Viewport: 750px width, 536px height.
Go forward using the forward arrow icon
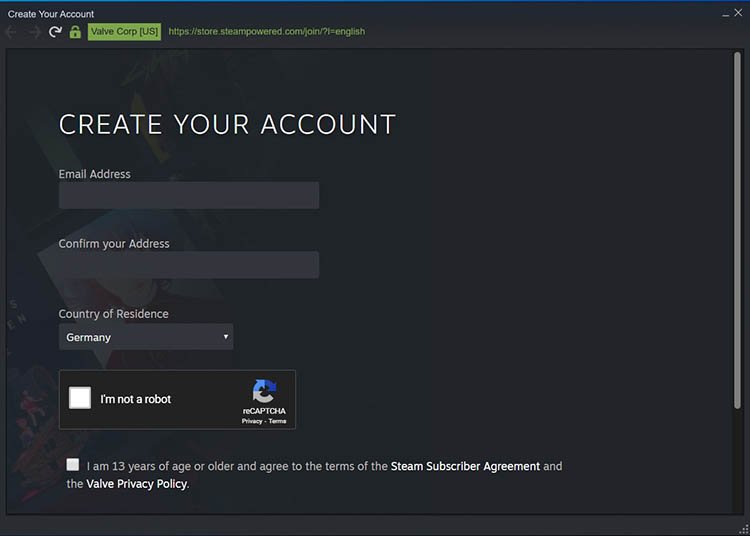(34, 32)
